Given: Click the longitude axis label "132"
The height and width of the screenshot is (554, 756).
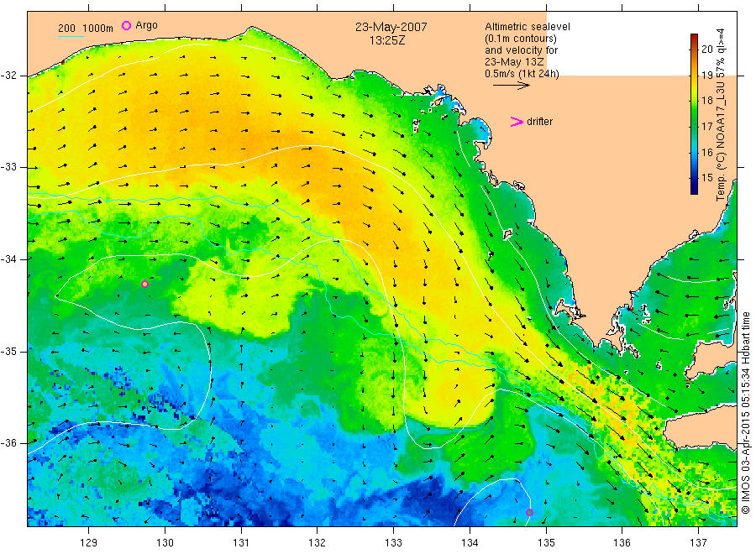Looking at the screenshot, I should click(318, 543).
